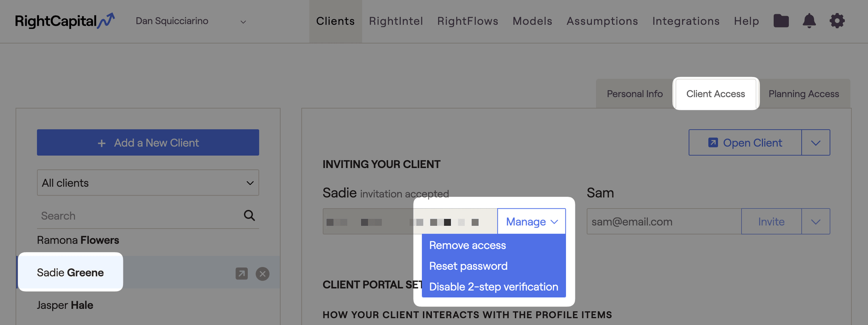868x325 pixels.
Task: Click the search magnifier icon
Action: pyautogui.click(x=249, y=215)
